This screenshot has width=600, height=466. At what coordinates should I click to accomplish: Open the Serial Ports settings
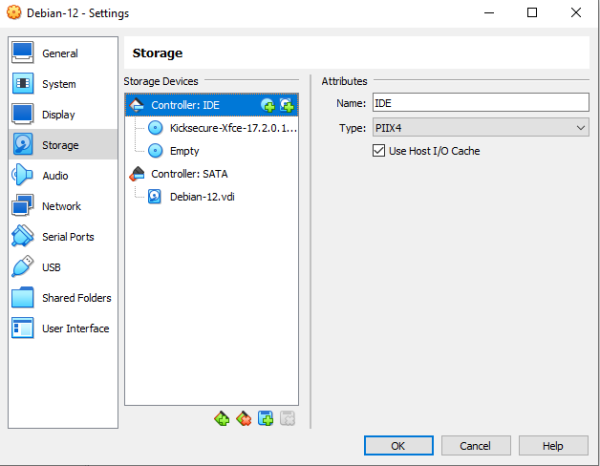68,237
